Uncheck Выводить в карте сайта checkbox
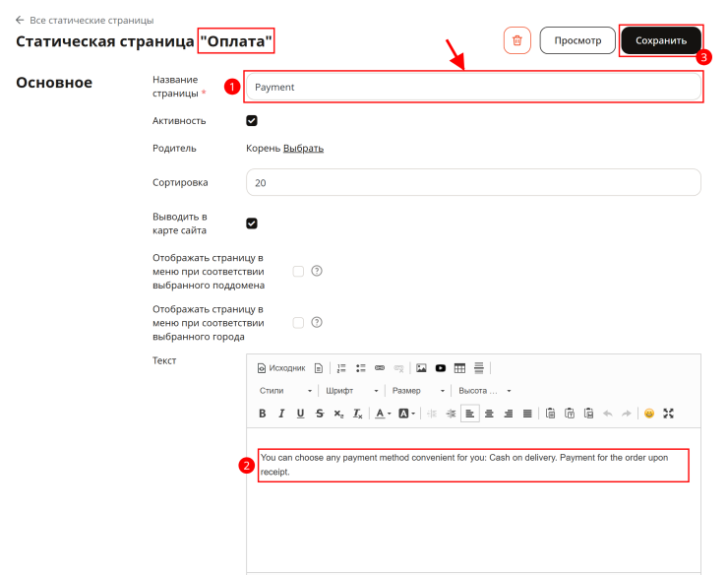The height and width of the screenshot is (575, 728). 252,224
